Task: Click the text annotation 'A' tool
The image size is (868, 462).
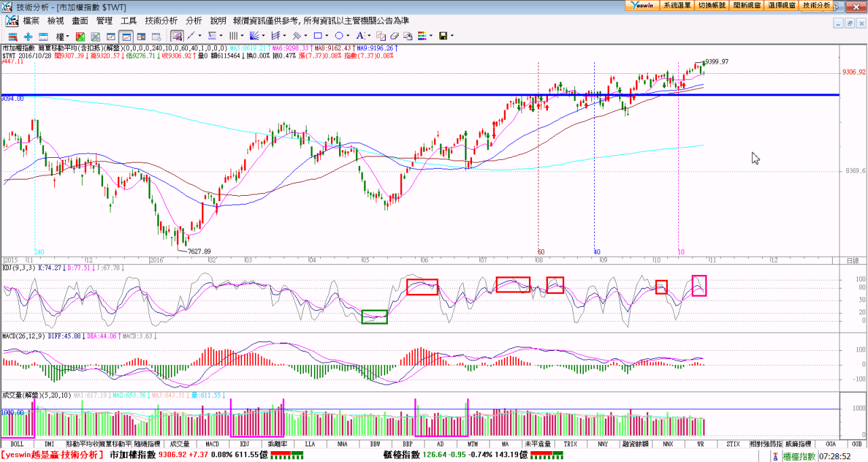Action: [360, 36]
